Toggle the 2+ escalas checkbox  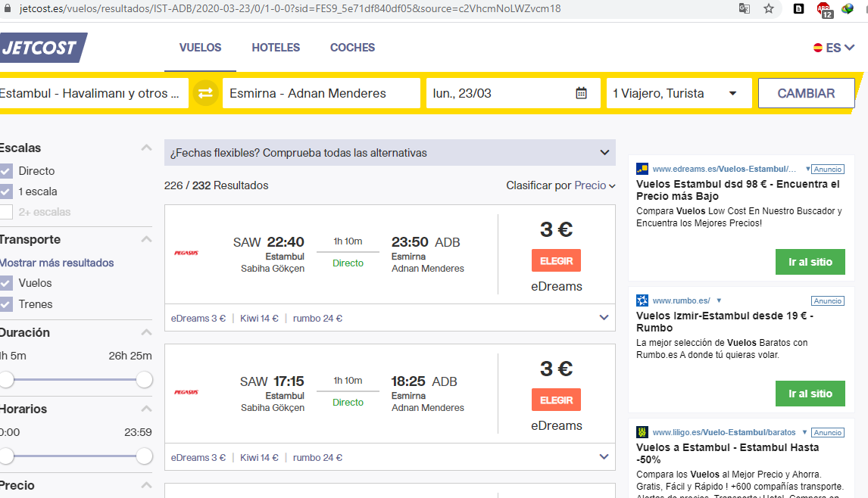click(x=6, y=212)
